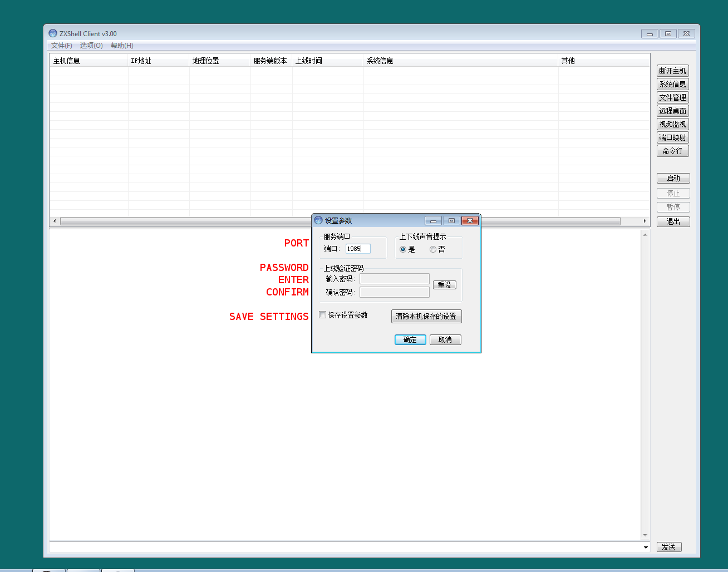Click the 发送 button at the bottom right
The height and width of the screenshot is (572, 728).
pyautogui.click(x=669, y=547)
